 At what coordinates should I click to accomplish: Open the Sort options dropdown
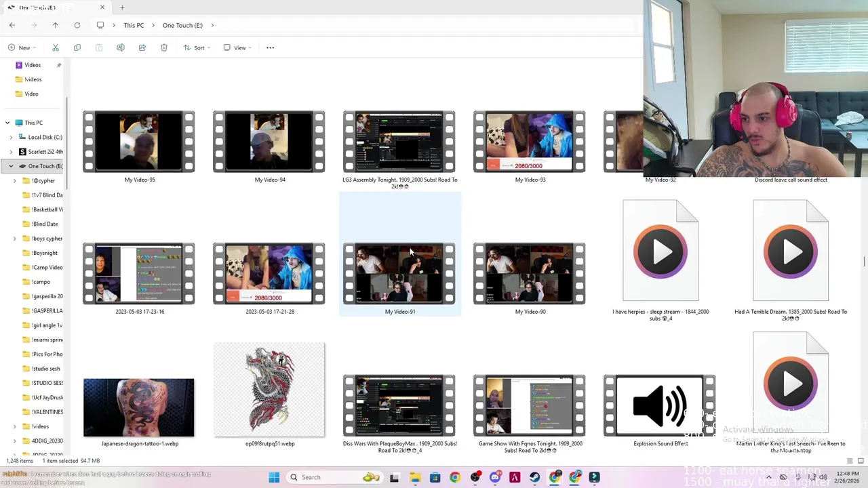pyautogui.click(x=197, y=47)
